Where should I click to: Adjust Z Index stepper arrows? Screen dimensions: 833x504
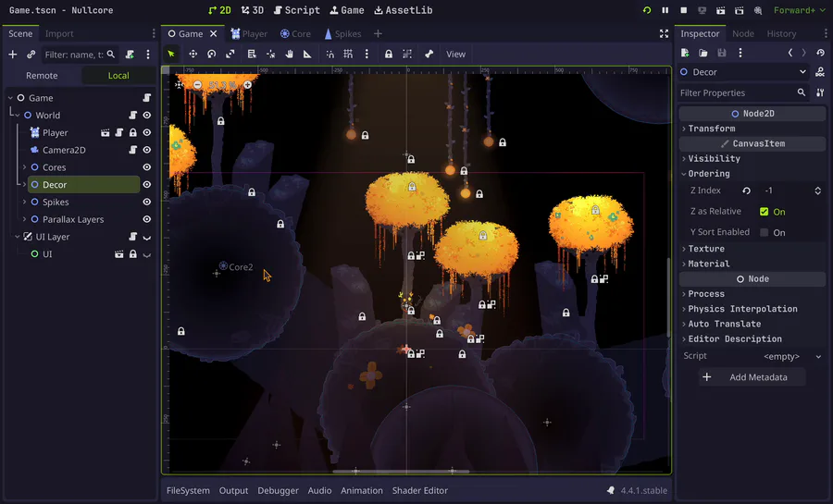[x=817, y=191]
